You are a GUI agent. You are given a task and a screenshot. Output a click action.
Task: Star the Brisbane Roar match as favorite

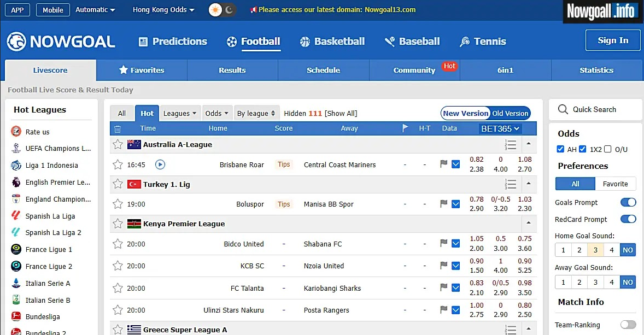118,164
